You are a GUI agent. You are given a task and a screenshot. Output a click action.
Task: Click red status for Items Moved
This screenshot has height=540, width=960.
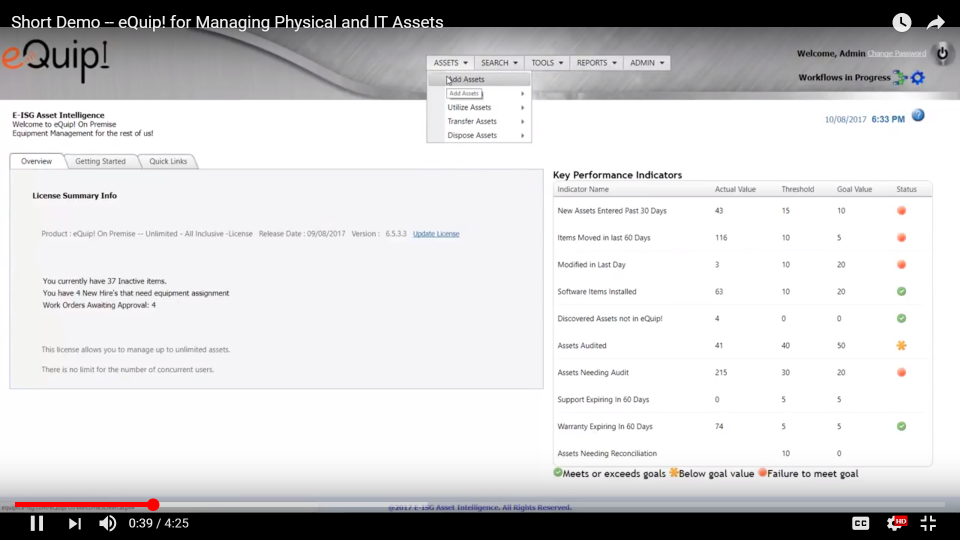tap(901, 238)
